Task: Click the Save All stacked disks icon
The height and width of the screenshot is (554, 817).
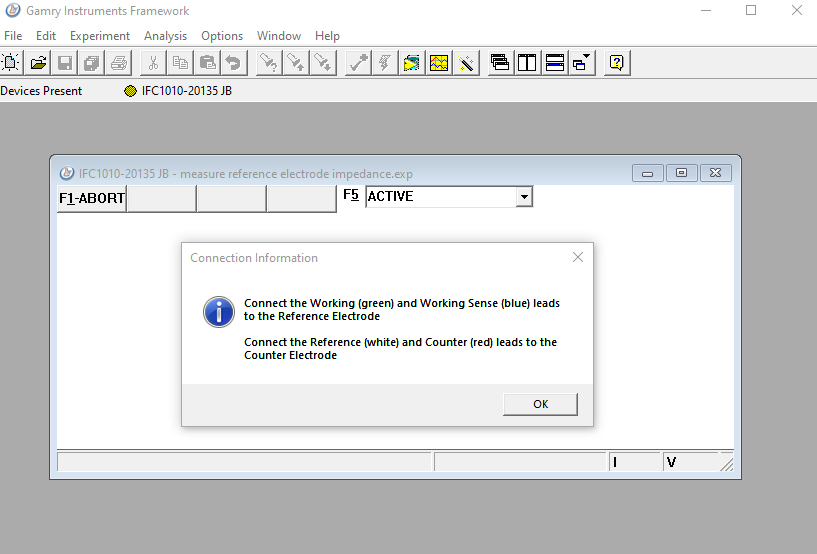Action: (x=92, y=63)
